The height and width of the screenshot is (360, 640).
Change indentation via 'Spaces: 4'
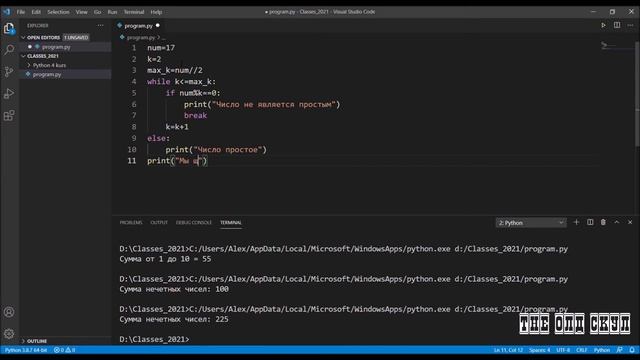(x=540, y=350)
